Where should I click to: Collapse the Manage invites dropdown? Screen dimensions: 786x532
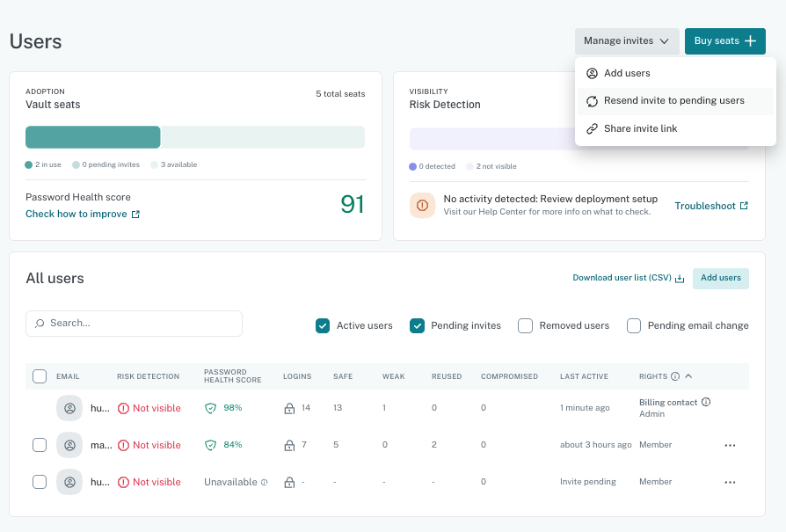pyautogui.click(x=627, y=41)
